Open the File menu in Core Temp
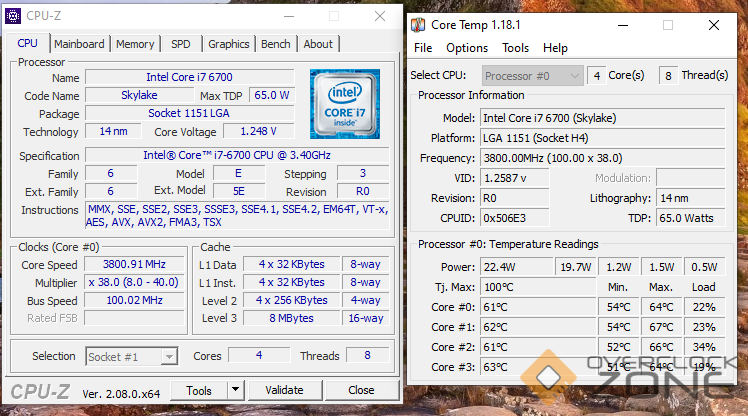748x416 pixels. pyautogui.click(x=423, y=48)
